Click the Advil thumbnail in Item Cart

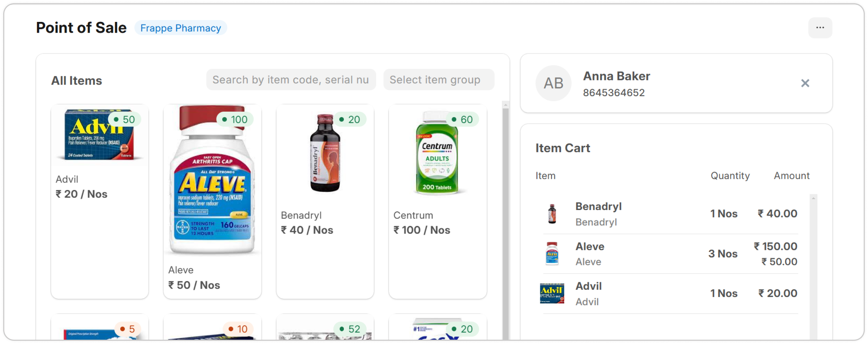552,293
